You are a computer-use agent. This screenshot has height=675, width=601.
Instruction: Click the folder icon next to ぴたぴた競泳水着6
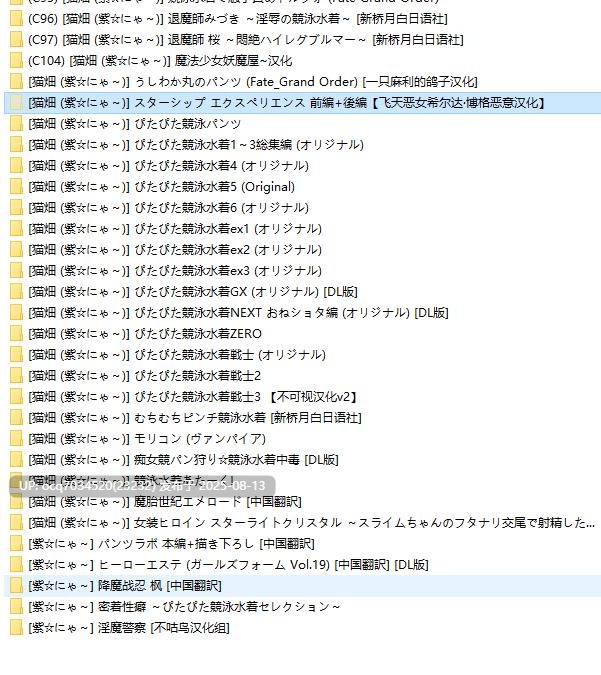[16, 208]
